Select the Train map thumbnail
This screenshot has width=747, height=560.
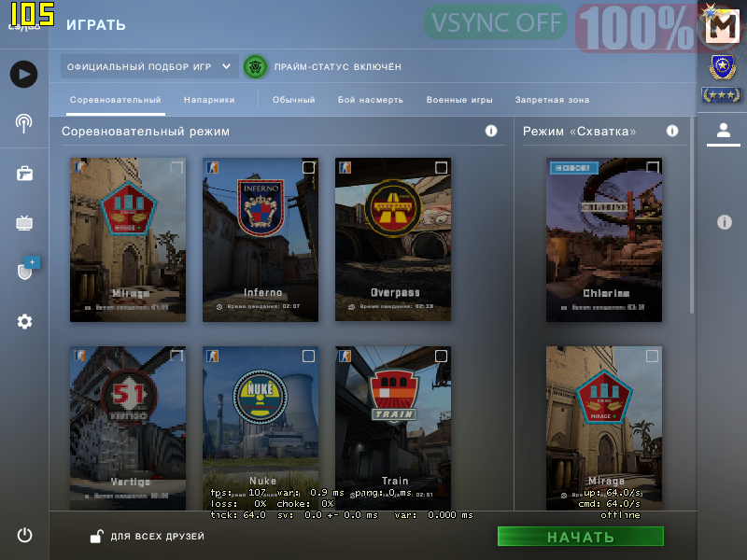tap(393, 428)
